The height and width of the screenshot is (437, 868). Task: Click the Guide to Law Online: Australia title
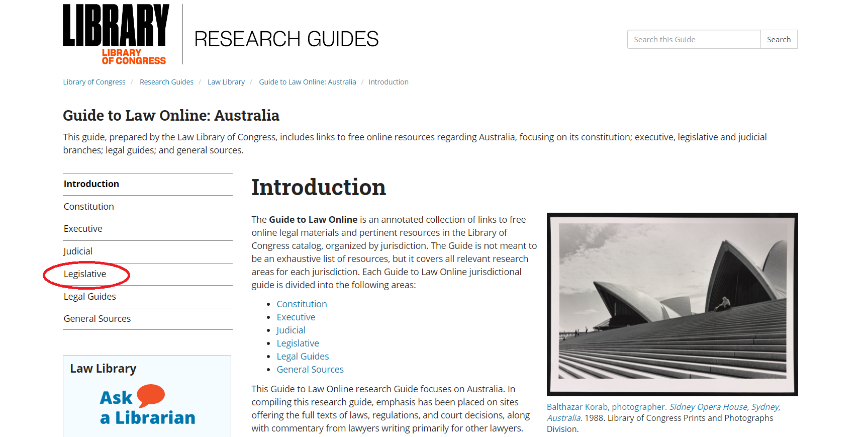[x=171, y=116]
